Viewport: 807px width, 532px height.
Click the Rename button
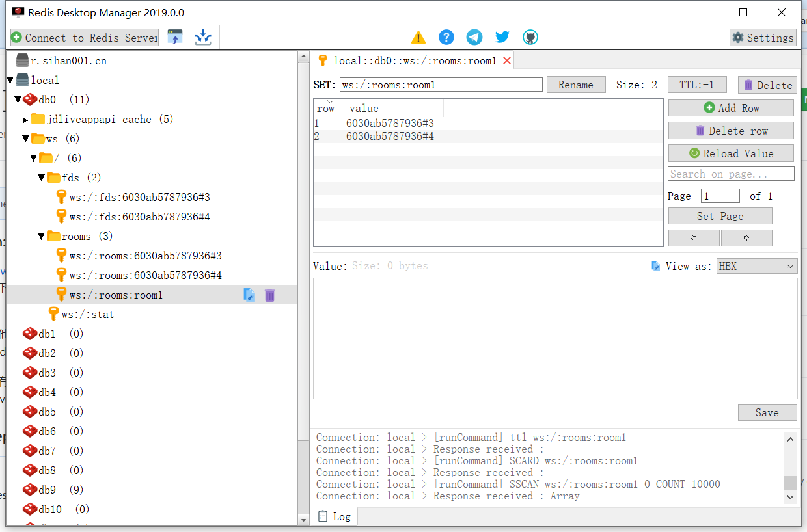pos(576,85)
